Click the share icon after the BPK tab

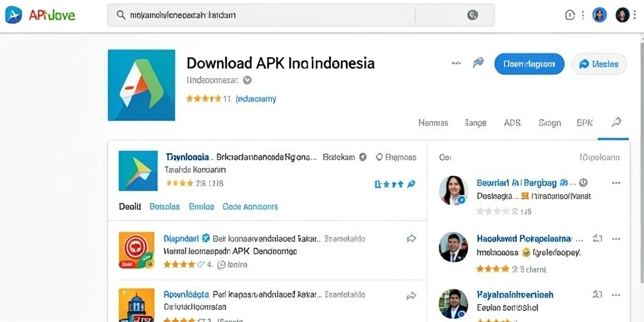616,121
